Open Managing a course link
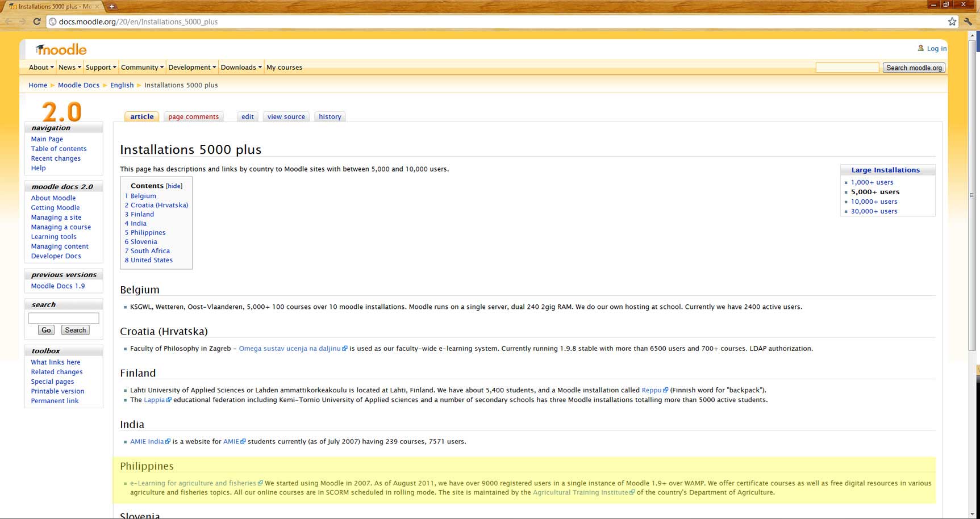Viewport: 980px width, 519px height. pyautogui.click(x=61, y=227)
